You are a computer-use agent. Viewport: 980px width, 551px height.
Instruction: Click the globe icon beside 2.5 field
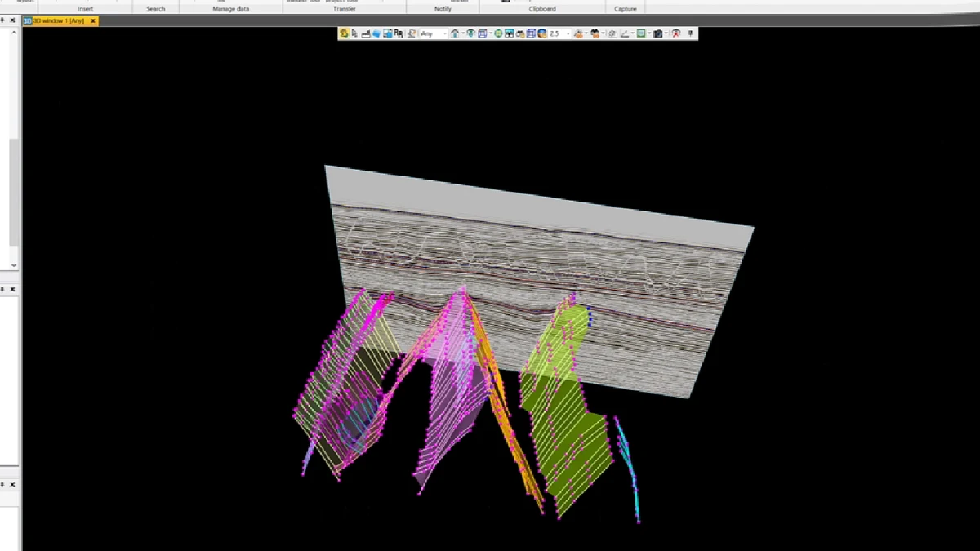pyautogui.click(x=541, y=33)
